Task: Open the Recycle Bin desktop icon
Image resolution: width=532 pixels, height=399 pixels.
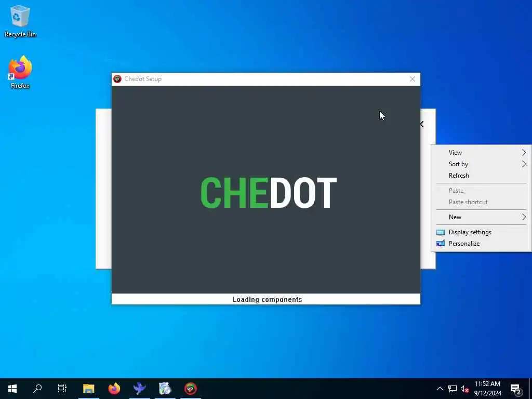Action: (x=20, y=21)
